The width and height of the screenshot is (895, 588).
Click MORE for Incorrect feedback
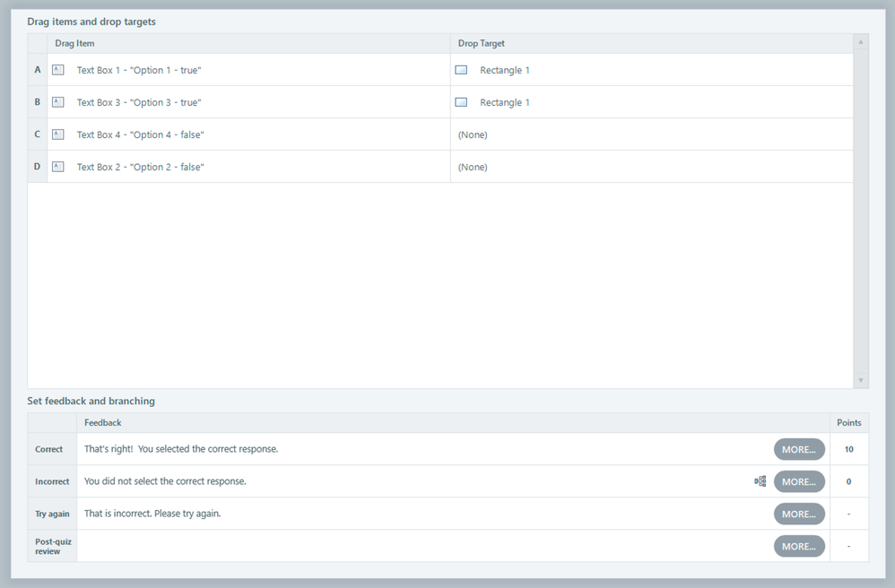(x=799, y=482)
